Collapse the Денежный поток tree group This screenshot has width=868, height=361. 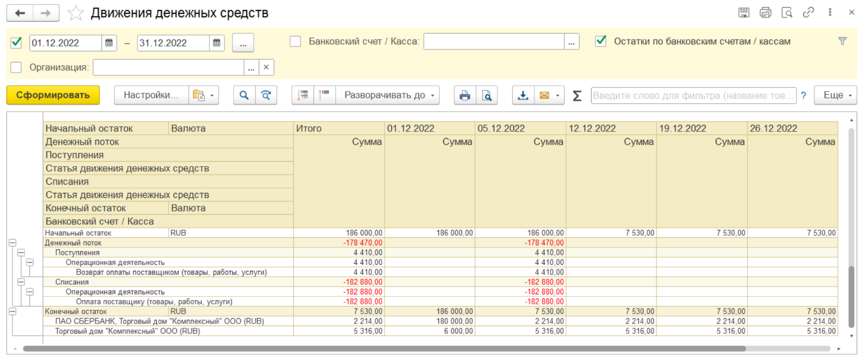pyautogui.click(x=12, y=242)
